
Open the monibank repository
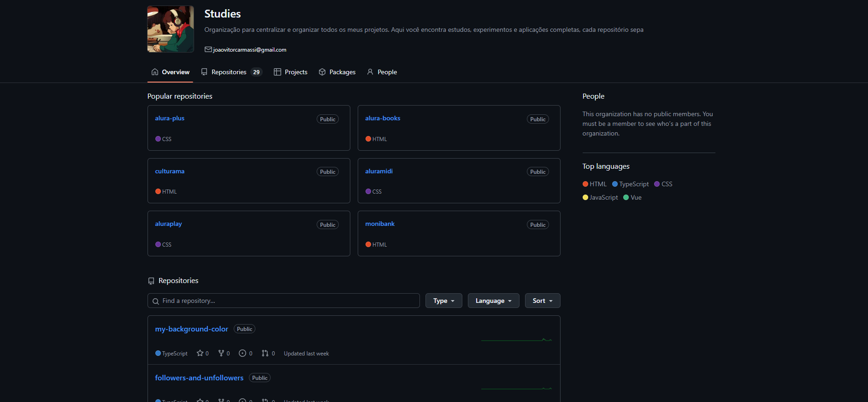pyautogui.click(x=380, y=224)
